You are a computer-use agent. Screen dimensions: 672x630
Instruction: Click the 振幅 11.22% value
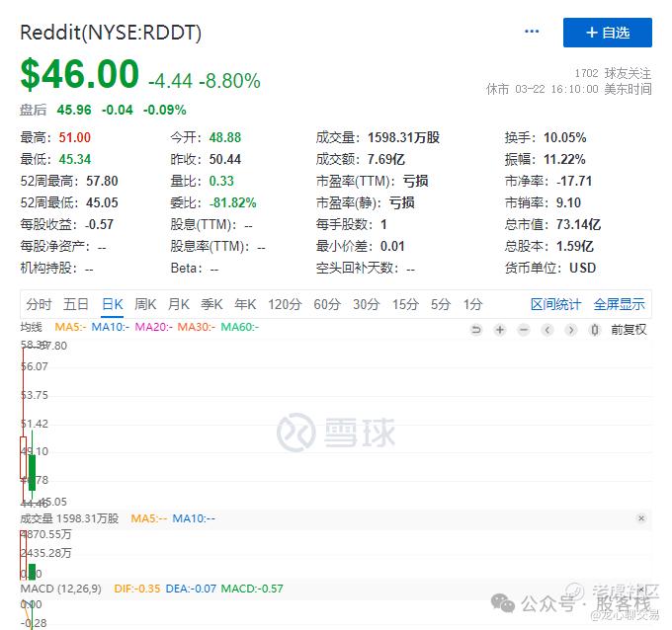point(564,159)
